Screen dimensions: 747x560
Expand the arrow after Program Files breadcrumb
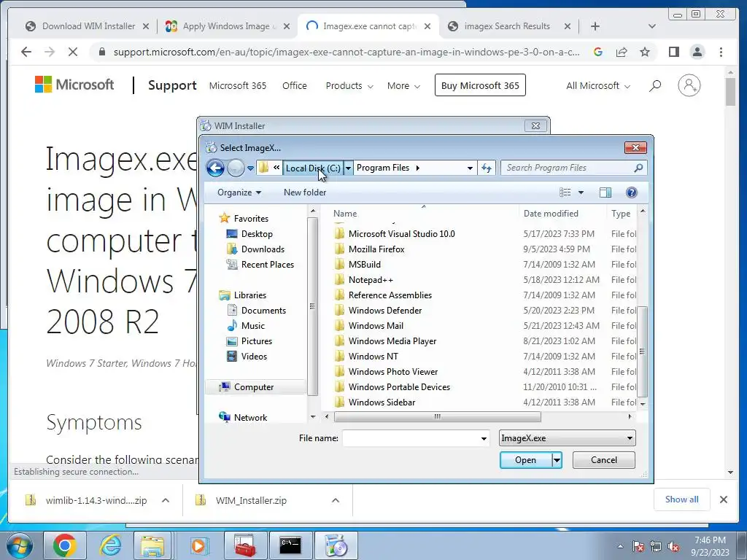418,168
